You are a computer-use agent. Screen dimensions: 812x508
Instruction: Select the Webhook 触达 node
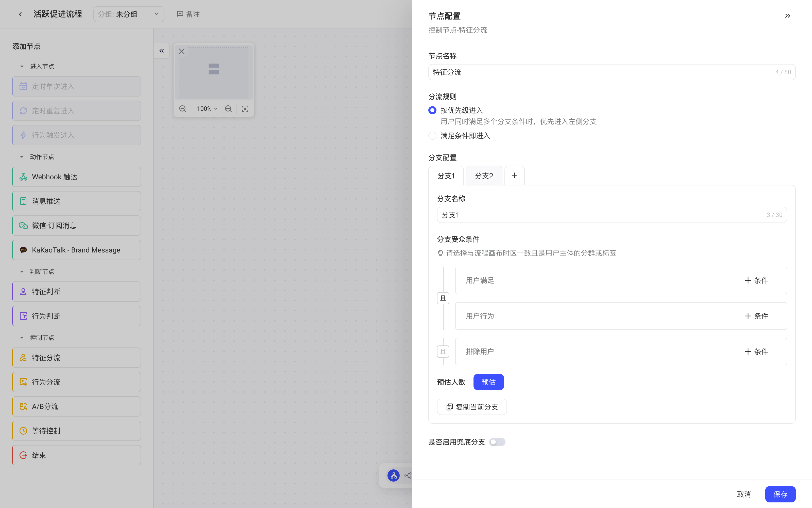[x=76, y=177]
